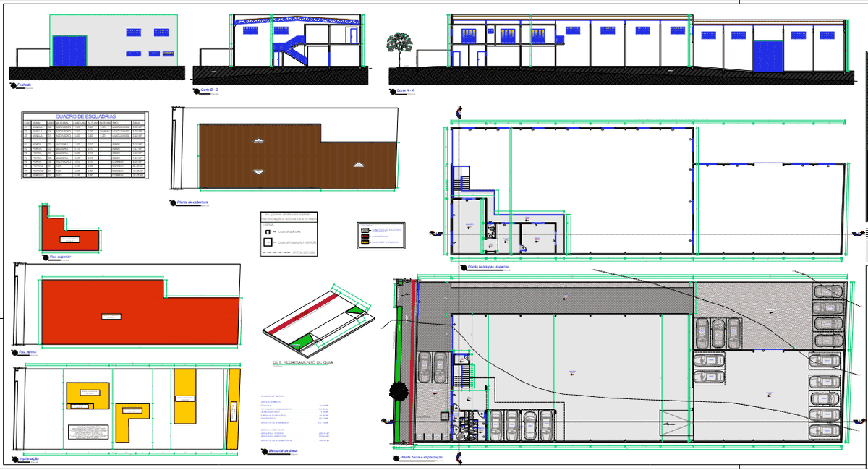Select the "Corte B - B" view title
This screenshot has width=868, height=470.
click(x=210, y=90)
